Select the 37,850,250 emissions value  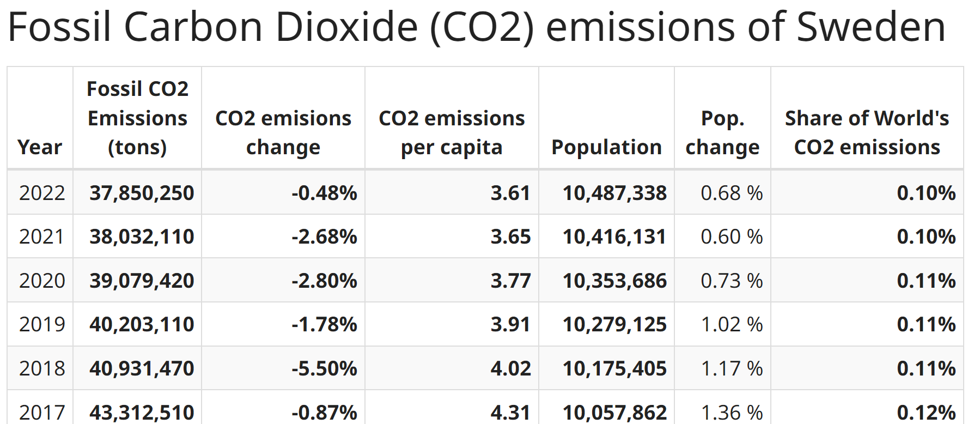(142, 193)
